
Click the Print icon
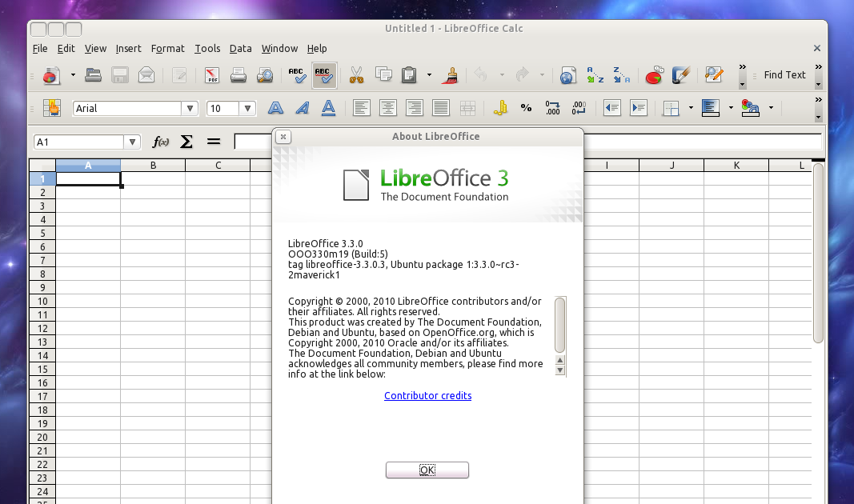238,75
